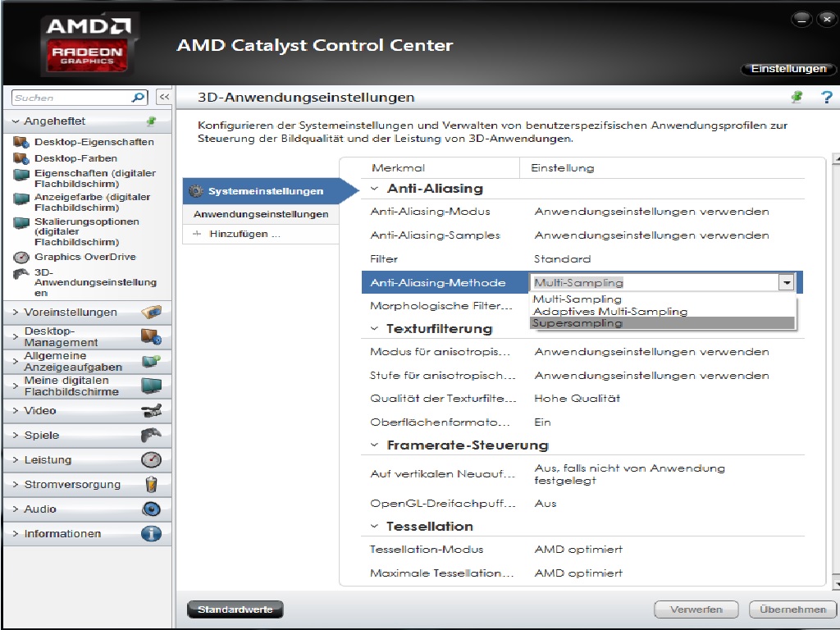Click the Audio speaker icon
Image resolution: width=840 pixels, height=630 pixels.
pyautogui.click(x=152, y=509)
